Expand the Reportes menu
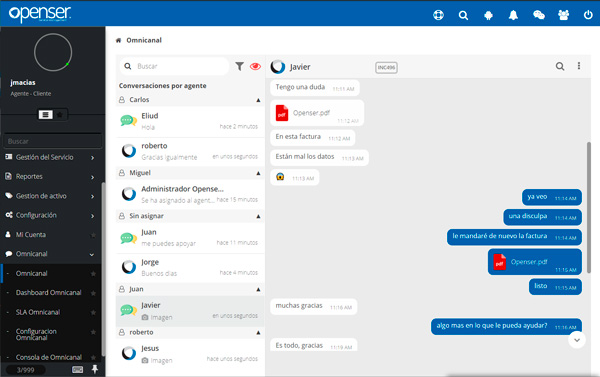This screenshot has height=377, width=600. (x=51, y=176)
